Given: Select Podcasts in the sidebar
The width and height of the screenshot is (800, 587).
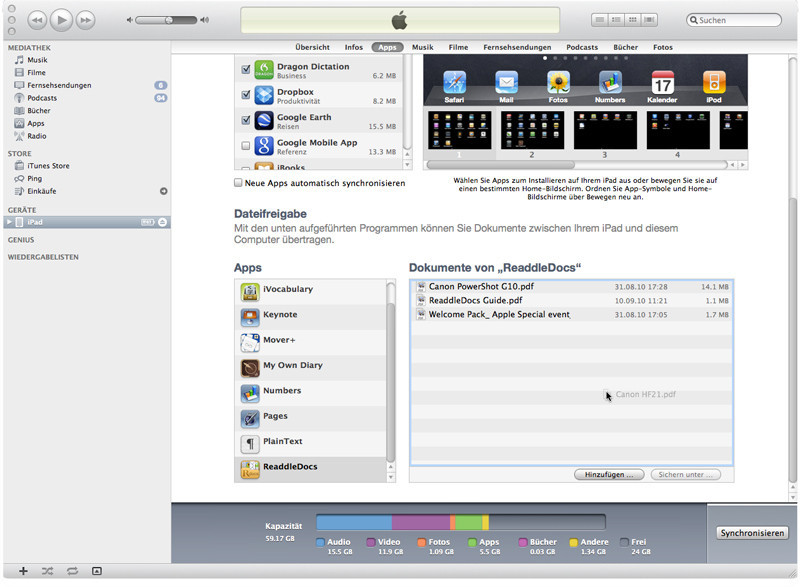Looking at the screenshot, I should point(87,98).
